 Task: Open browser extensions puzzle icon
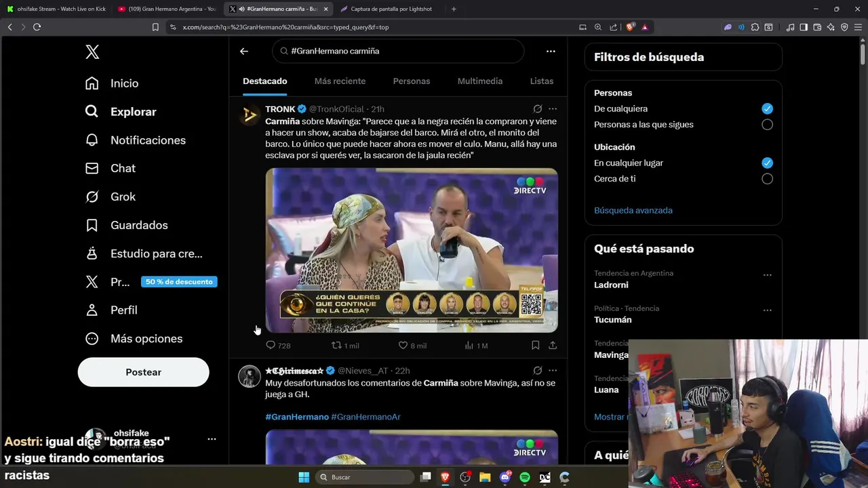755,27
